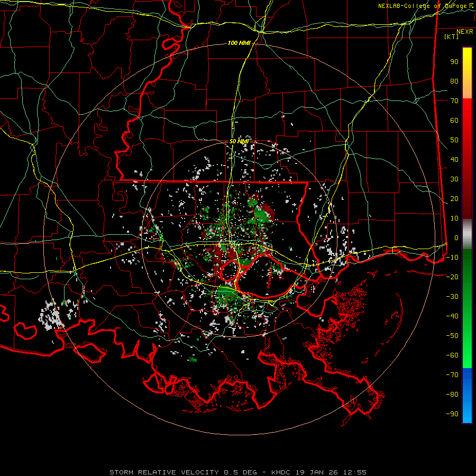This screenshot has height=476, width=476.
Task: Click the light blue segment near -90
Action: point(467,413)
